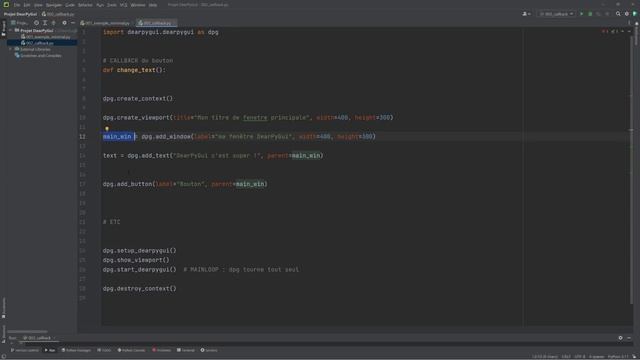Viewport: 640px width, 360px height.
Task: Toggle the Structure sidebar tool button
Action: pos(4,334)
